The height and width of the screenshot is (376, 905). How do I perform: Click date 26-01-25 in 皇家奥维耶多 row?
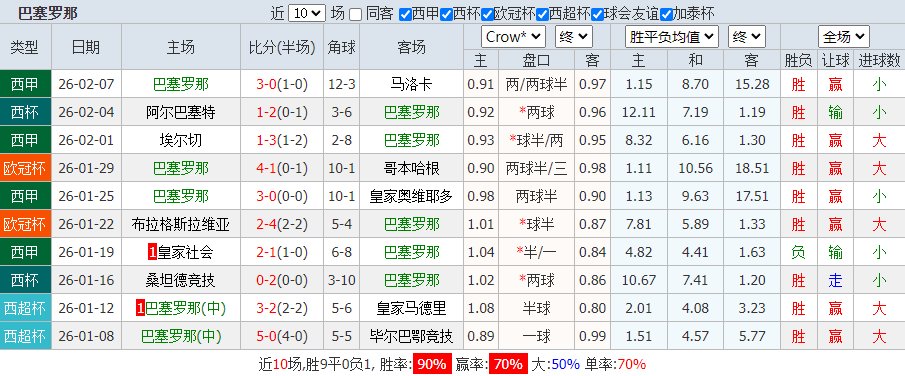(x=86, y=196)
